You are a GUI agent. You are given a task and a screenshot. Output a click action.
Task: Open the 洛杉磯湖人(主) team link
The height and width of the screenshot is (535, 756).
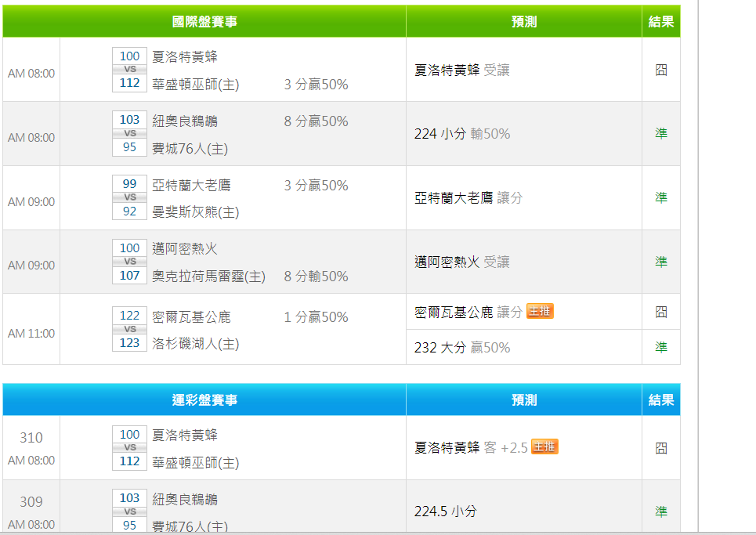click(x=195, y=344)
